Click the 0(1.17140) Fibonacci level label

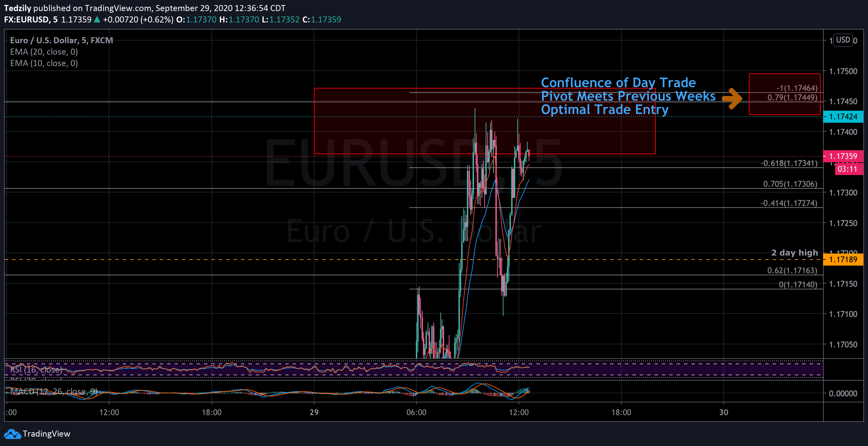pos(798,285)
